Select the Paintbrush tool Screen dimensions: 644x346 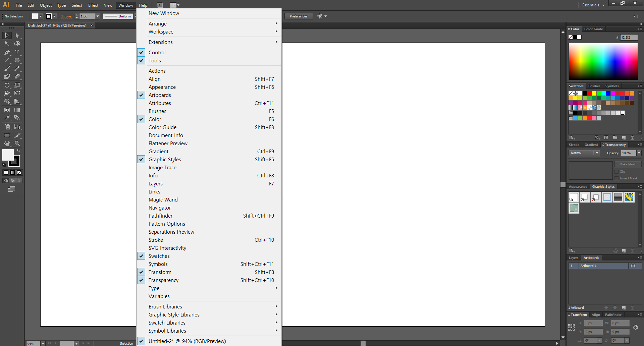(x=7, y=69)
